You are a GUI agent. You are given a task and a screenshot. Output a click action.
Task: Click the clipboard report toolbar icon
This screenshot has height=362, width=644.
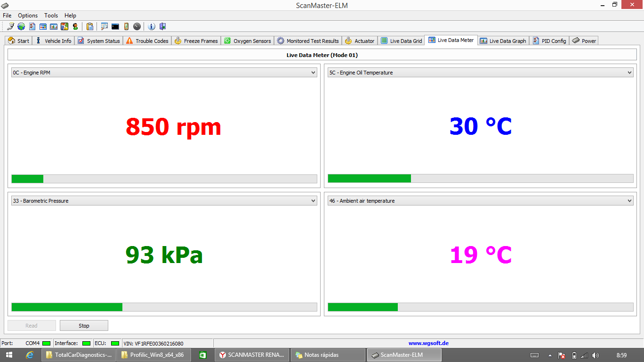pos(89,26)
